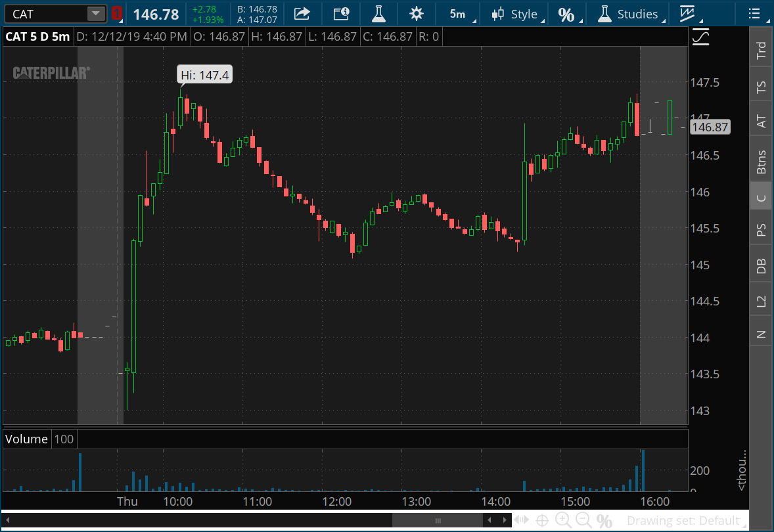The width and height of the screenshot is (774, 532).
Task: Open the flask on-demand tool icon
Action: coord(378,14)
